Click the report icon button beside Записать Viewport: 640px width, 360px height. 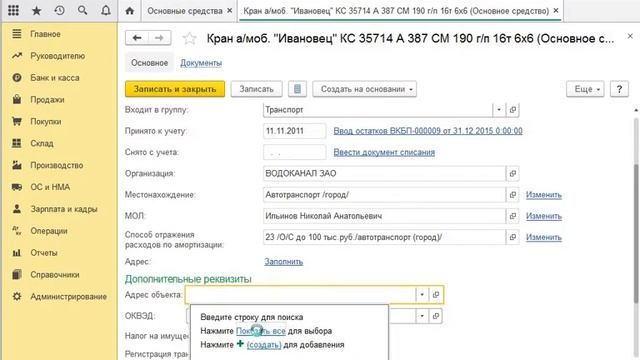point(297,89)
